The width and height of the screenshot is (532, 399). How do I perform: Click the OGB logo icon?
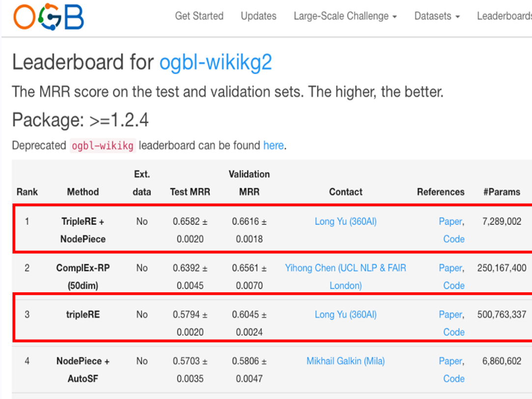pyautogui.click(x=49, y=17)
